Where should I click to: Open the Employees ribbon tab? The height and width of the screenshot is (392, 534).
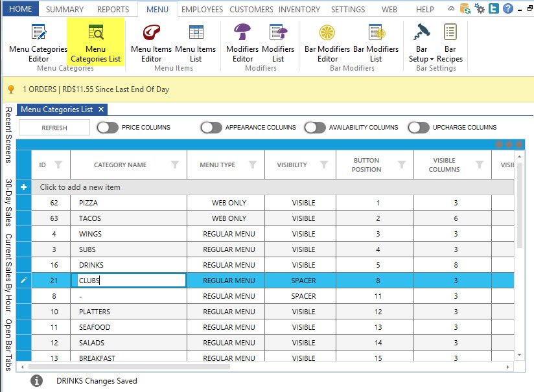(202, 10)
